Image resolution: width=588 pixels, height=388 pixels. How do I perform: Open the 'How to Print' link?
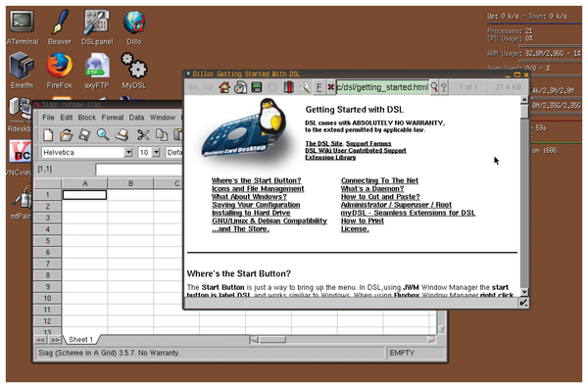(x=363, y=221)
